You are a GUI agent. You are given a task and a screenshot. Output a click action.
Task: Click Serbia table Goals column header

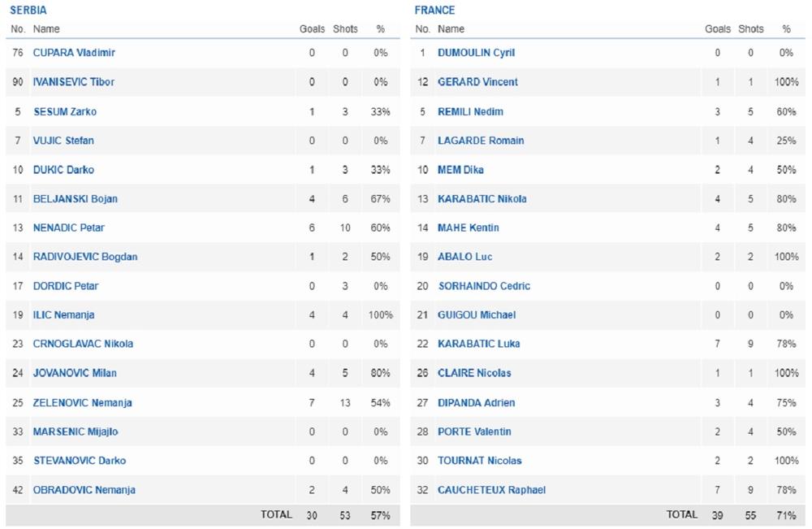312,29
